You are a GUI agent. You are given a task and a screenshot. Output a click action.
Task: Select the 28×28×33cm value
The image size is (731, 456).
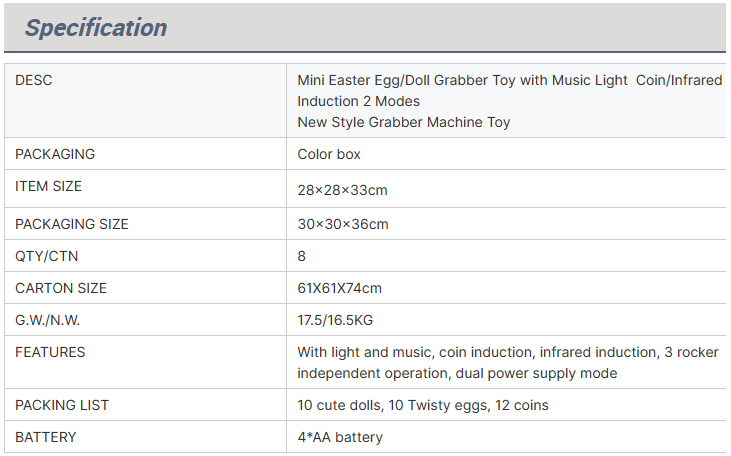[343, 190]
